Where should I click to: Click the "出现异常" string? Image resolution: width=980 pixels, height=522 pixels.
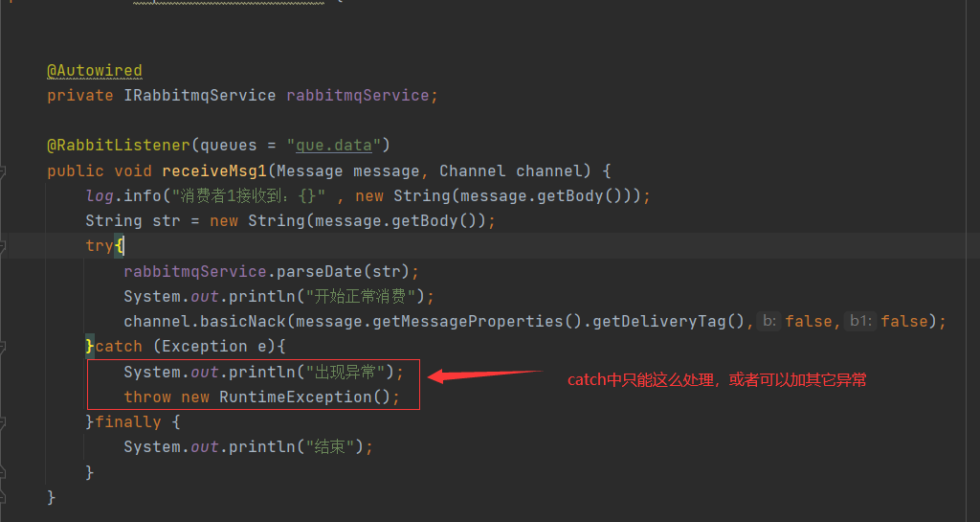[x=345, y=373]
